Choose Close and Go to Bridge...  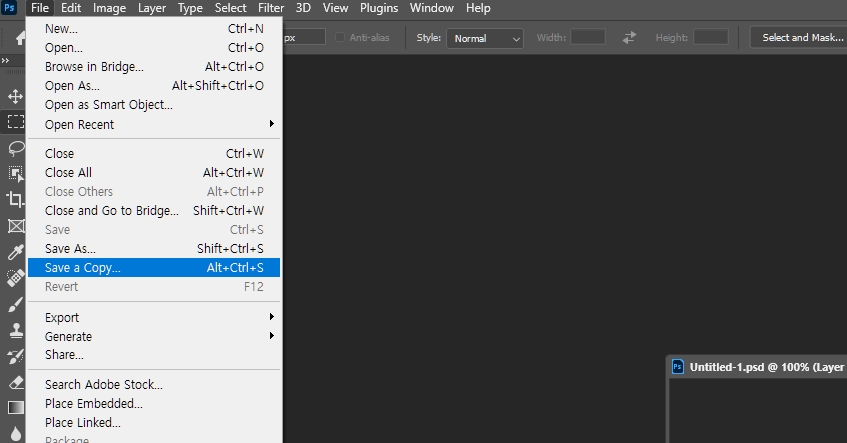pyautogui.click(x=154, y=210)
